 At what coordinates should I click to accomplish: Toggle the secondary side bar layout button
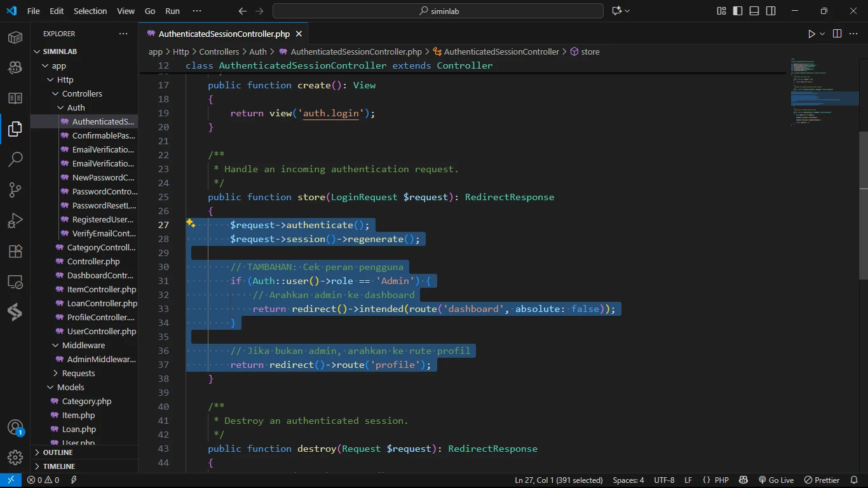(x=771, y=11)
